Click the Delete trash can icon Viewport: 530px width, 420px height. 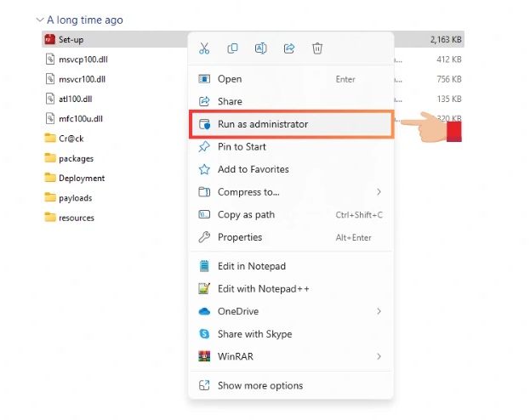pyautogui.click(x=317, y=48)
